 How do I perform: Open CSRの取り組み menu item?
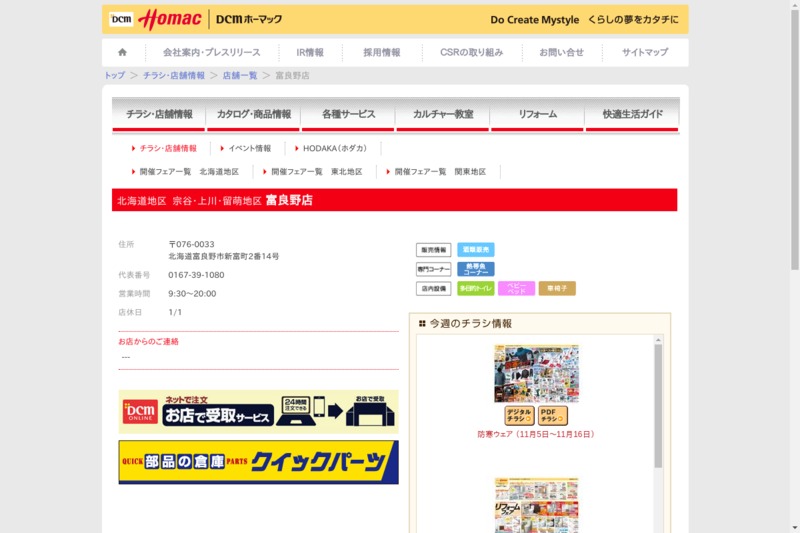point(471,52)
